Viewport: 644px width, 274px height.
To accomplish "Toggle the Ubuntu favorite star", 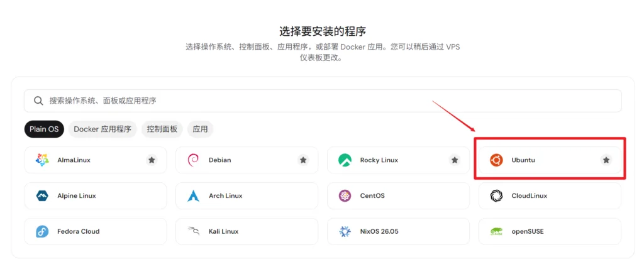I will tap(606, 160).
